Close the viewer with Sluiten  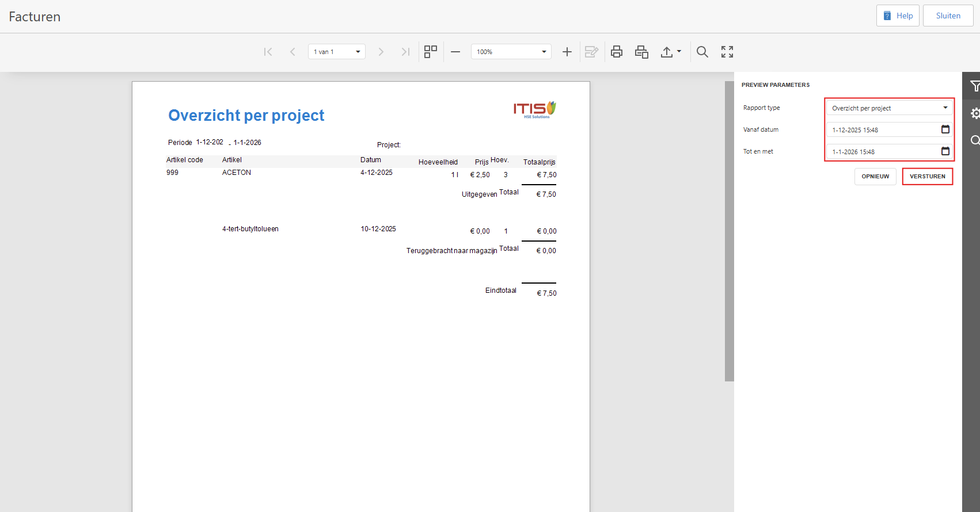(x=948, y=16)
